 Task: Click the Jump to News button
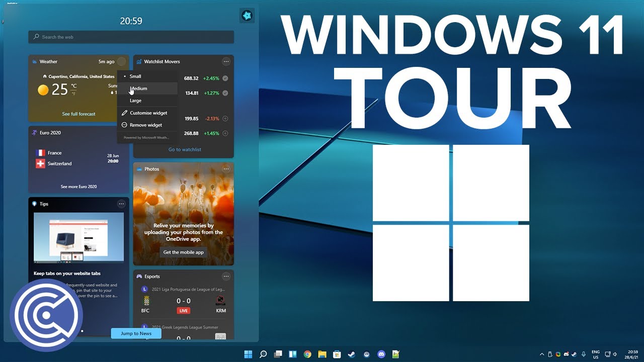point(136,333)
